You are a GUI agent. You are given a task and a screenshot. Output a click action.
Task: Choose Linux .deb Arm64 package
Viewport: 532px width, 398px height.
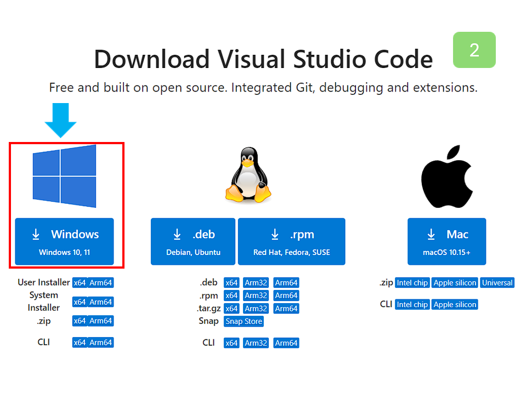click(x=286, y=283)
